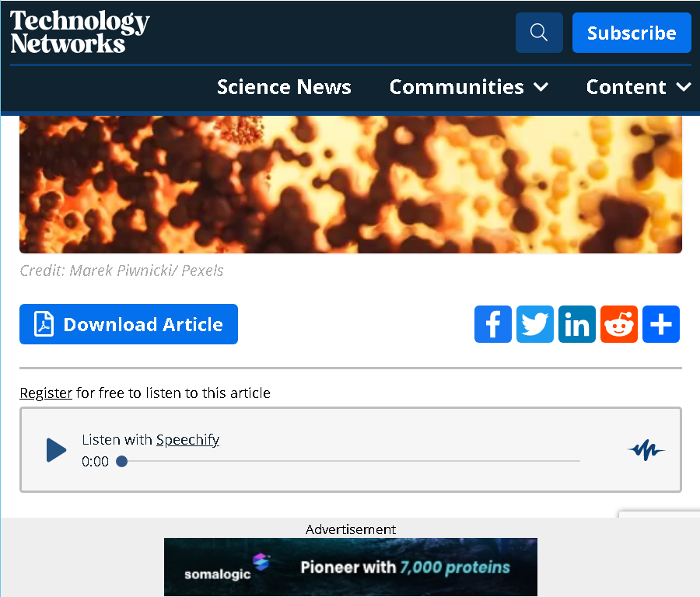The image size is (700, 597).
Task: Click the Subscribe button
Action: (632, 33)
